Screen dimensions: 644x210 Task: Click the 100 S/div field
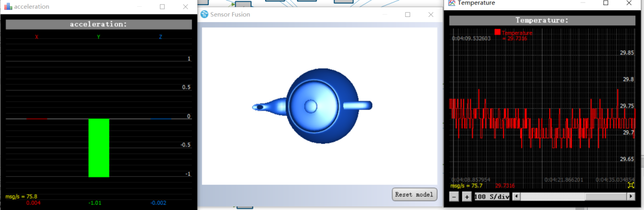(492, 197)
